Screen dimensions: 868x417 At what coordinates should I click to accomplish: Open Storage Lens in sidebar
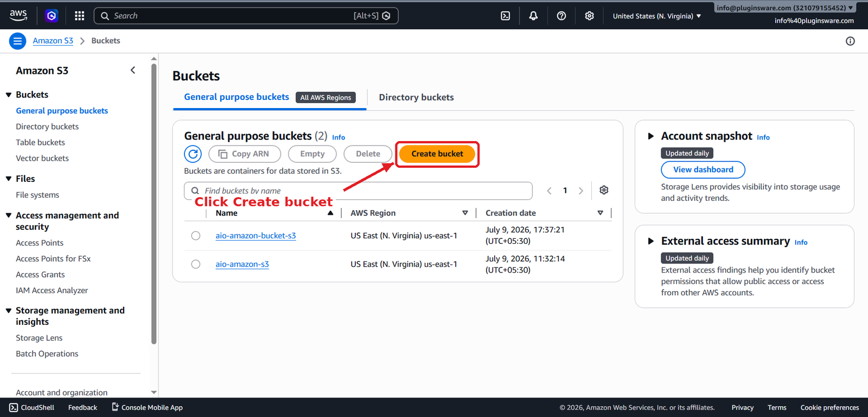pos(39,338)
